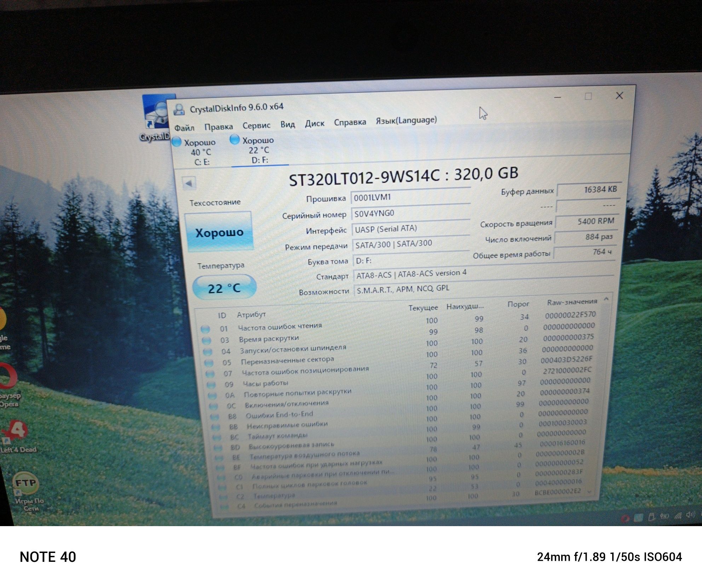Click the status icon of row BC Таймаут команды
This screenshot has width=702, height=588.
point(217,437)
